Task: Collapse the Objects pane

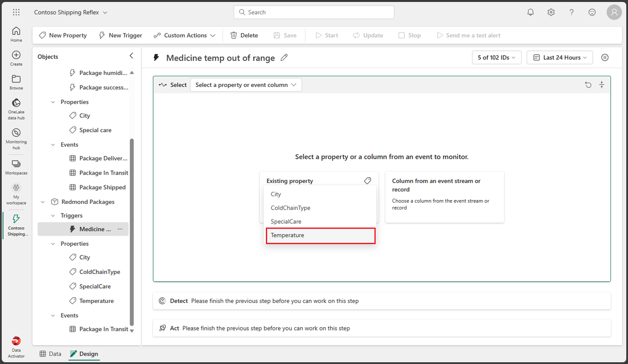Action: coord(131,56)
